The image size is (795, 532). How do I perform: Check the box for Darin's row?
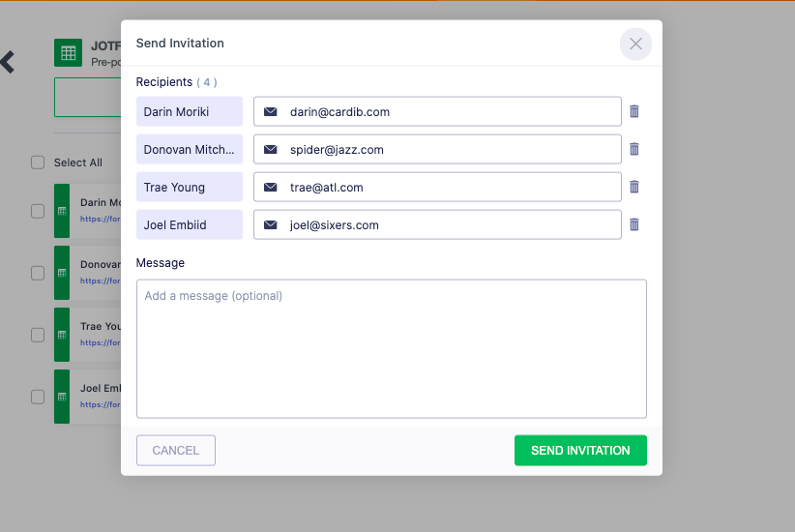38,211
